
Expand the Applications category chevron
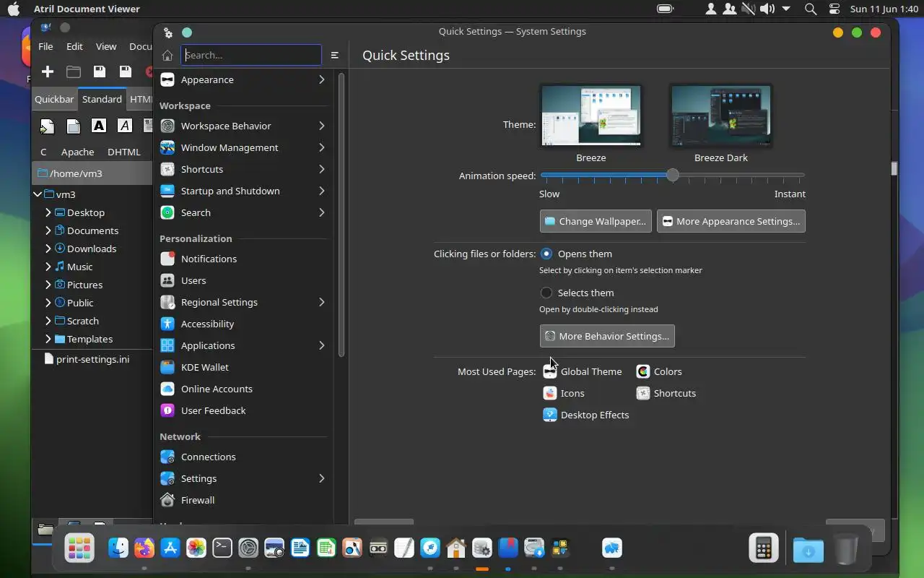322,345
